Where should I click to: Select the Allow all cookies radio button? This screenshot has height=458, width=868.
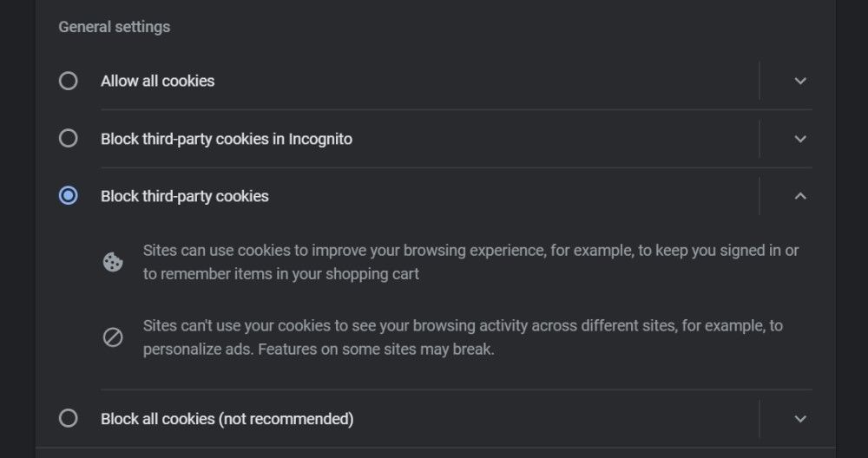(68, 81)
